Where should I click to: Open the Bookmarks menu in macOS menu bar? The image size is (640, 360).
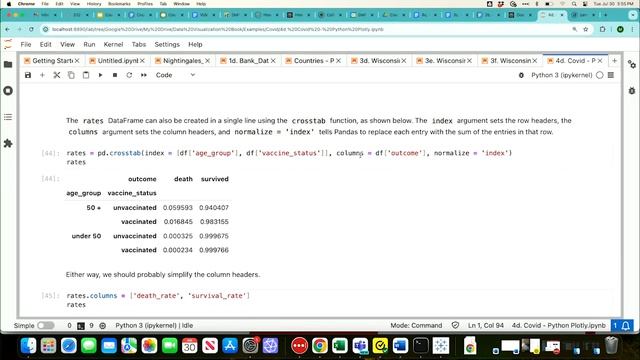(x=119, y=4)
